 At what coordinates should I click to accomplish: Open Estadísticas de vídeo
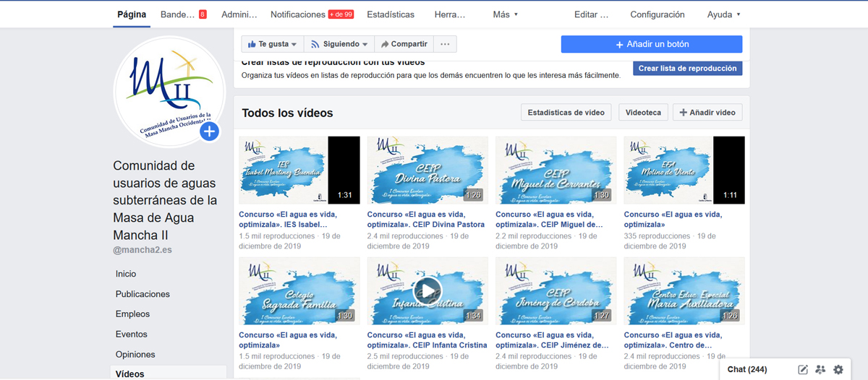[x=566, y=113]
